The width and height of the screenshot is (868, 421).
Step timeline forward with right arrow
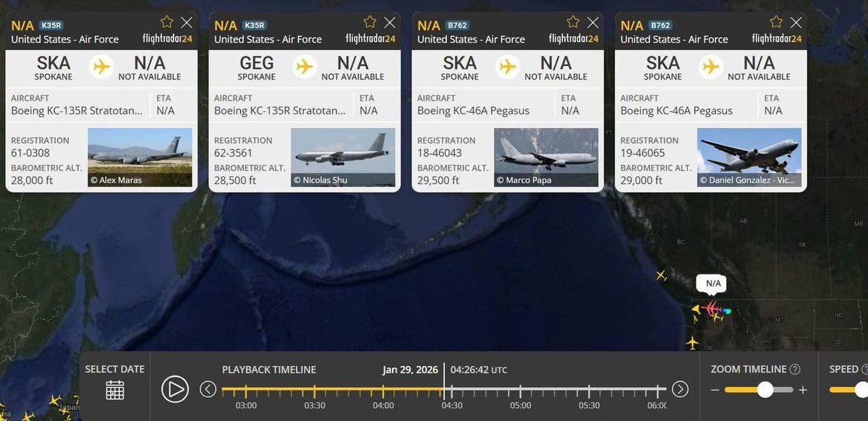coord(680,389)
